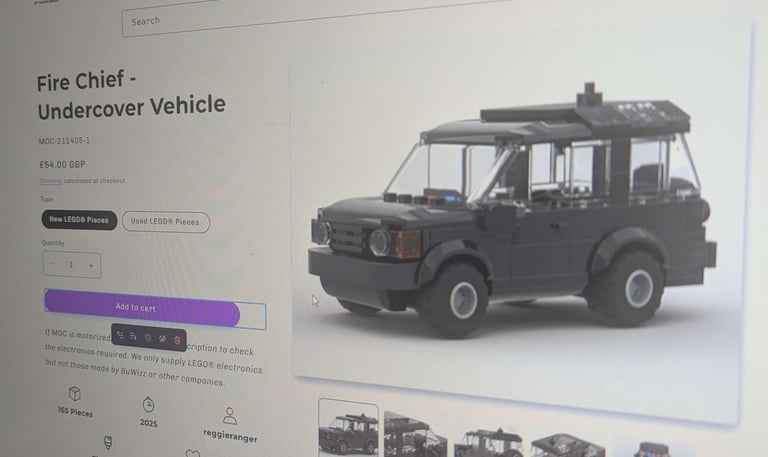Click the heart icon at the bottom
The image size is (768, 457).
(192, 454)
